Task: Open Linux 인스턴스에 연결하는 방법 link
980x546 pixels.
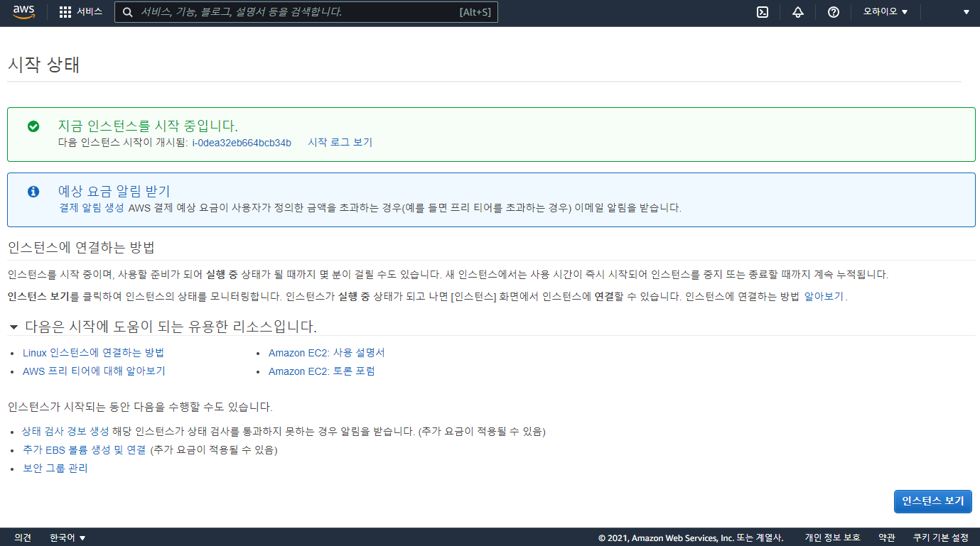Action: (93, 353)
